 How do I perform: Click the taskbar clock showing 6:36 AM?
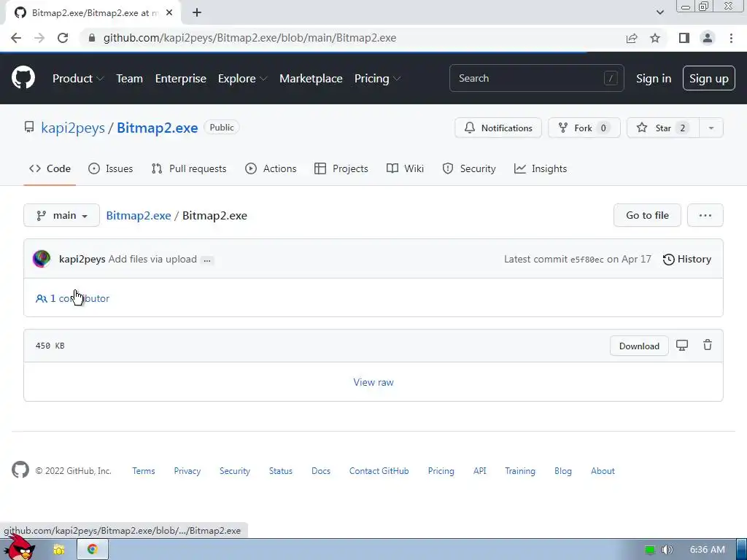708,550
